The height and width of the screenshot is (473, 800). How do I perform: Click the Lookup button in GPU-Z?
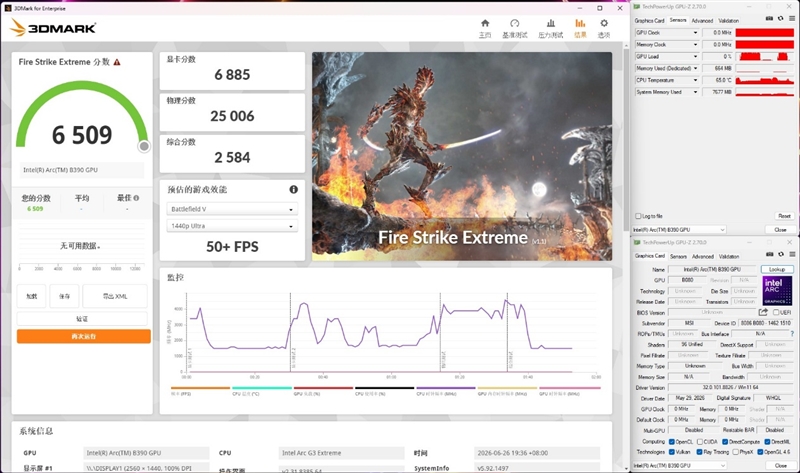click(777, 269)
